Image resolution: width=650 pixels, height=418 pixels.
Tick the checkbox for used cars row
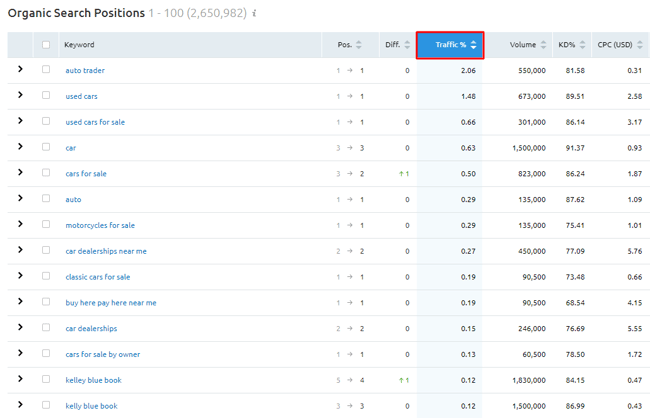click(46, 95)
